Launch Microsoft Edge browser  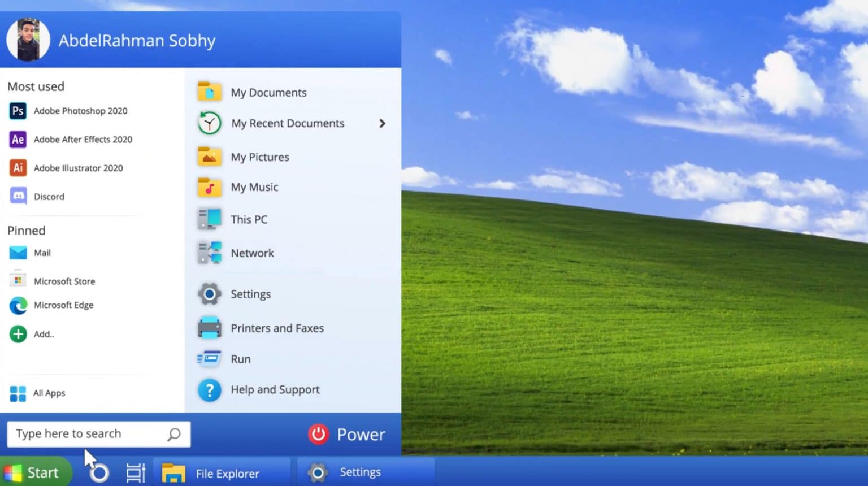pyautogui.click(x=63, y=305)
